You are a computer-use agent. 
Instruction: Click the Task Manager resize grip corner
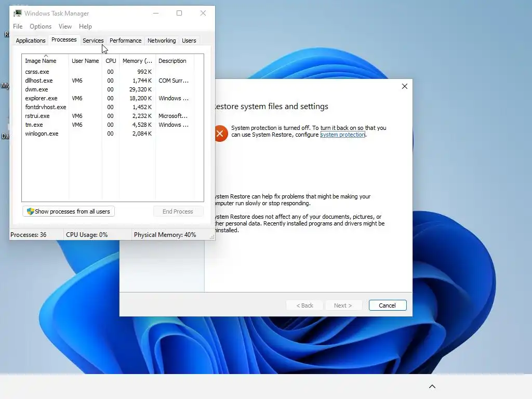click(x=212, y=237)
